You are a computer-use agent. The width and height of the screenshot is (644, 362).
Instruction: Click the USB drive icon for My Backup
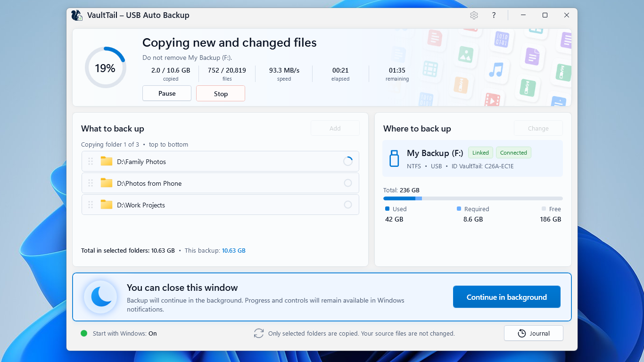click(394, 158)
